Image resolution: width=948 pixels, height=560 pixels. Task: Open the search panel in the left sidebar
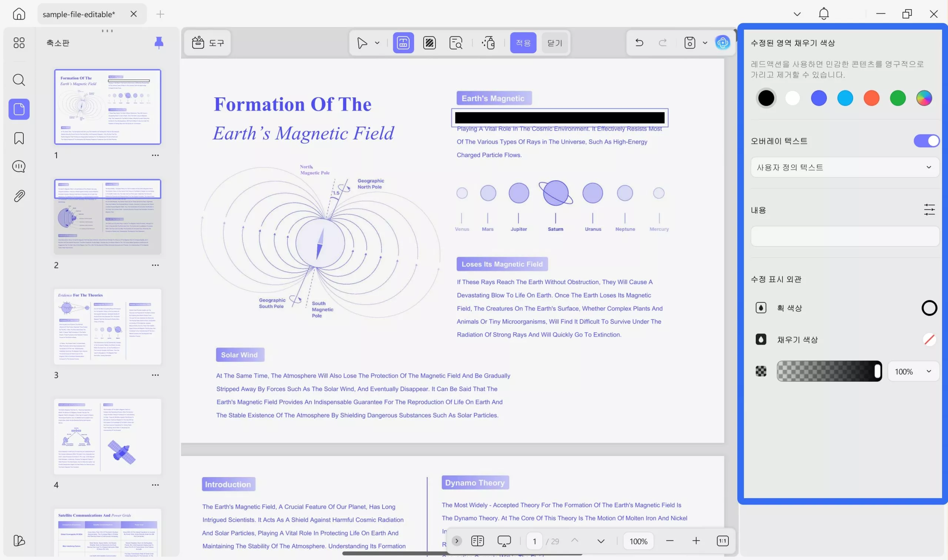pyautogui.click(x=19, y=80)
